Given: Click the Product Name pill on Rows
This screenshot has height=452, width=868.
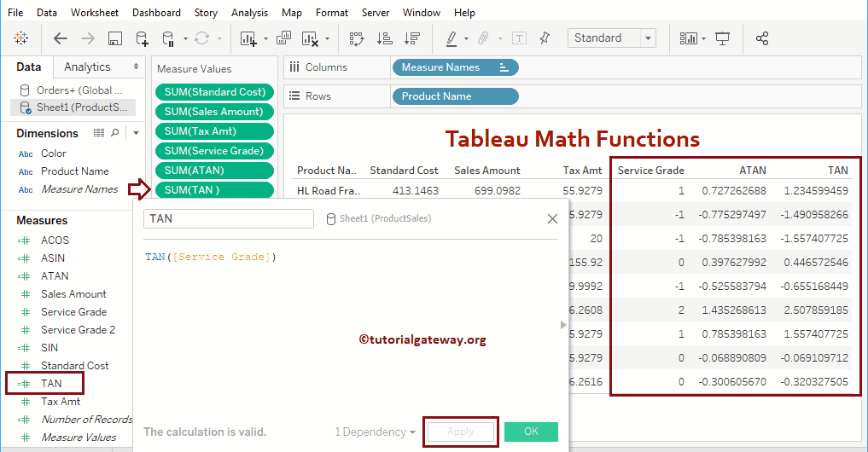Looking at the screenshot, I should pyautogui.click(x=455, y=96).
